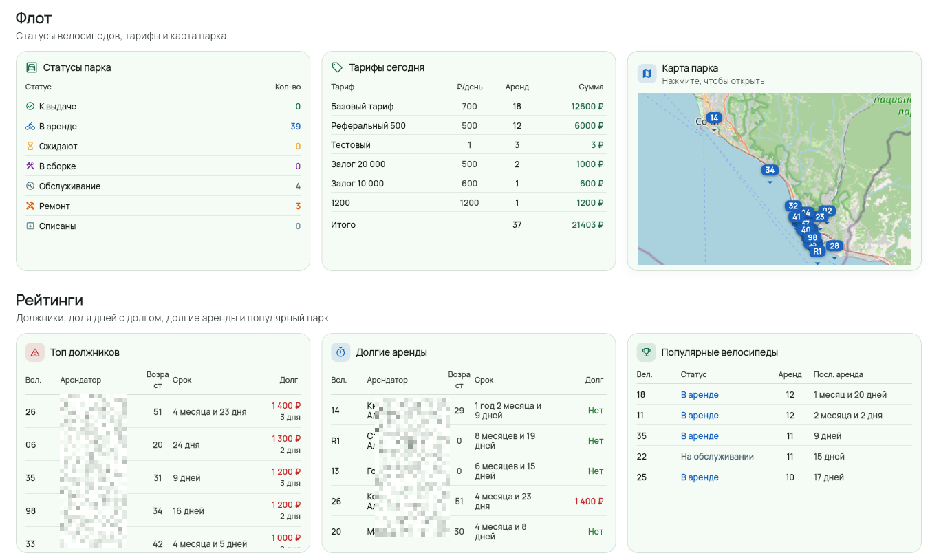930x560 pixels.
Task: Click the Тарифы сегодня tag icon
Action: point(337,67)
